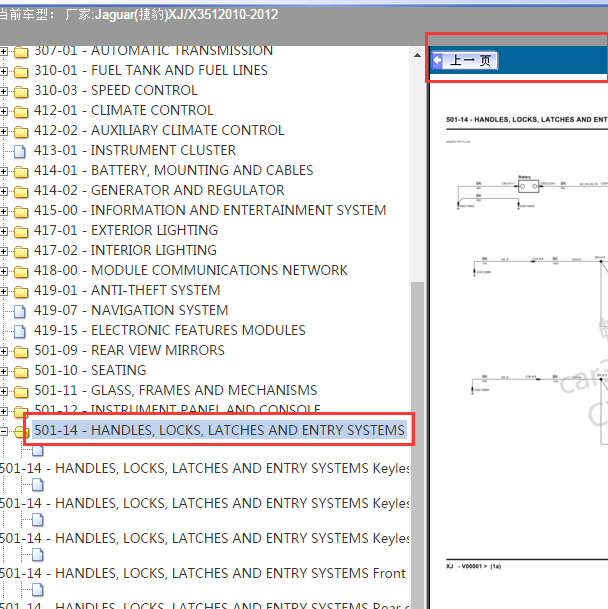
Task: Select 414-02 - GENERATOR AND REGULATOR
Action: [159, 190]
